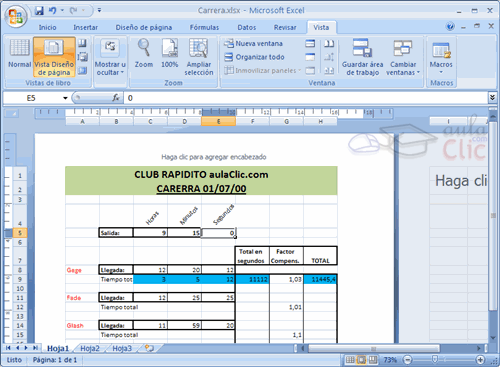Zoom in with the plus button
The height and width of the screenshot is (367, 500).
[480, 360]
